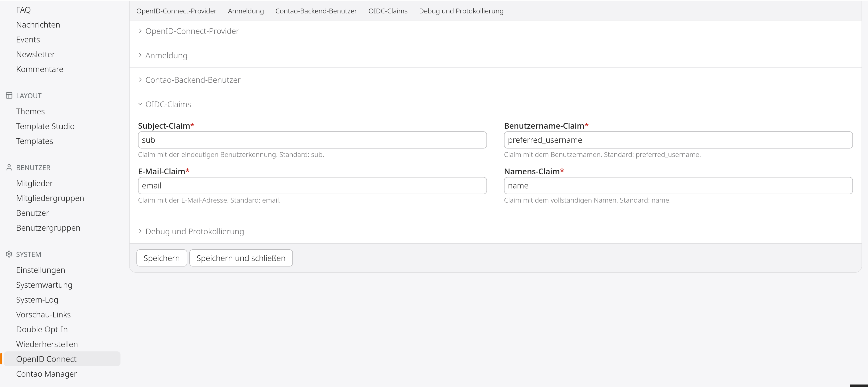The image size is (868, 387).
Task: Focus the Benutzername-Claim input field
Action: pyautogui.click(x=678, y=140)
